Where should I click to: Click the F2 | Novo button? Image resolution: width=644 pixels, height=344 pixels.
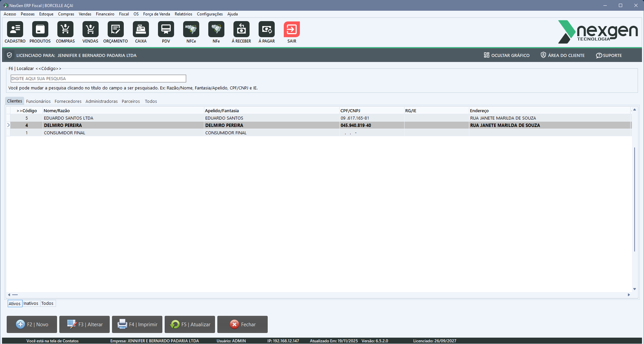coord(32,324)
